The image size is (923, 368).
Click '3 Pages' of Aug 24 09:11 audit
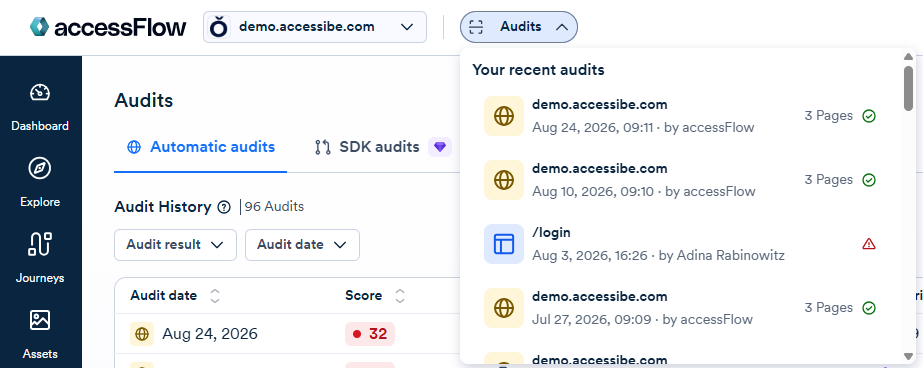[829, 116]
